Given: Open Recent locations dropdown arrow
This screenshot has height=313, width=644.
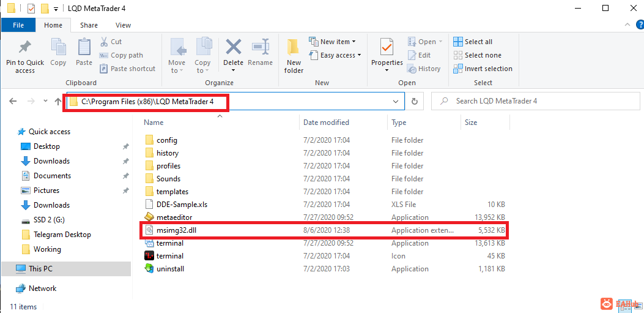Looking at the screenshot, I should [x=45, y=101].
